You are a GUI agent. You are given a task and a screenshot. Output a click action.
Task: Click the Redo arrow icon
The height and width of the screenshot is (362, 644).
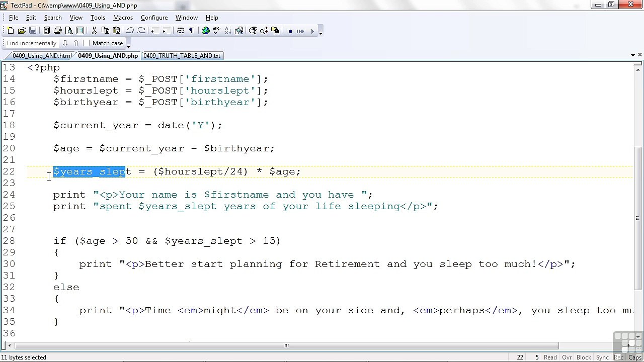tap(141, 31)
